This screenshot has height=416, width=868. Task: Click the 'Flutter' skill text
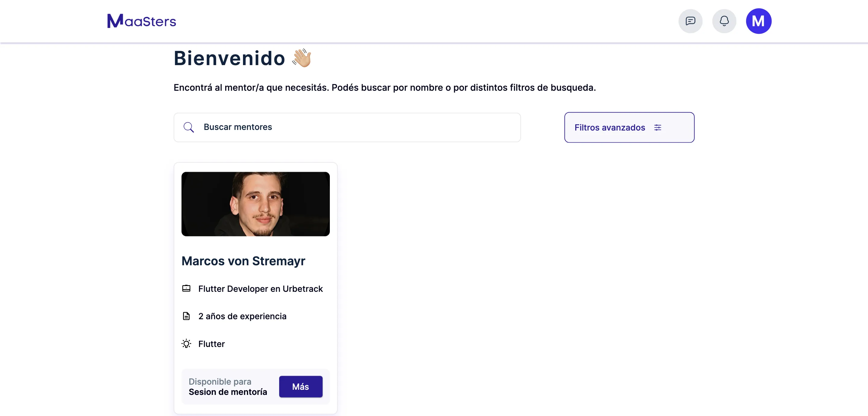[x=211, y=344]
